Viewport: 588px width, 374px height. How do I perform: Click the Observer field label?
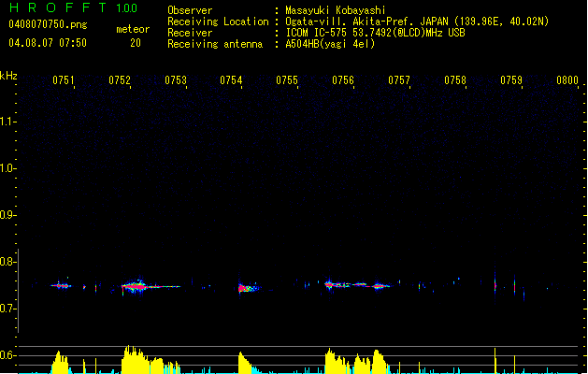(190, 10)
